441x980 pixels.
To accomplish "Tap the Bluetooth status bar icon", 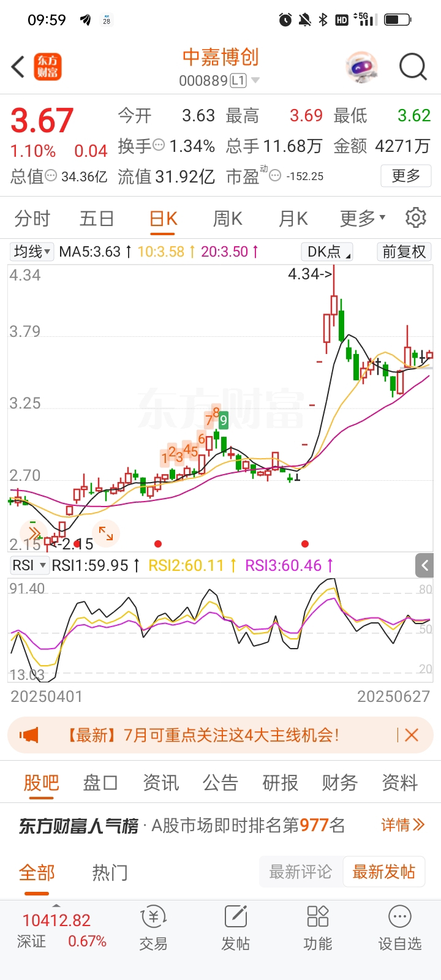I will (323, 20).
